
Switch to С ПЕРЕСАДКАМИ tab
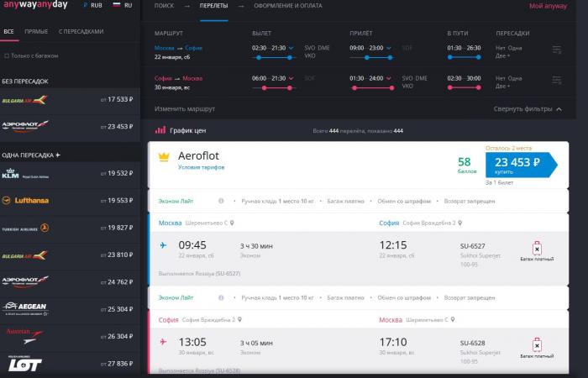pyautogui.click(x=81, y=32)
